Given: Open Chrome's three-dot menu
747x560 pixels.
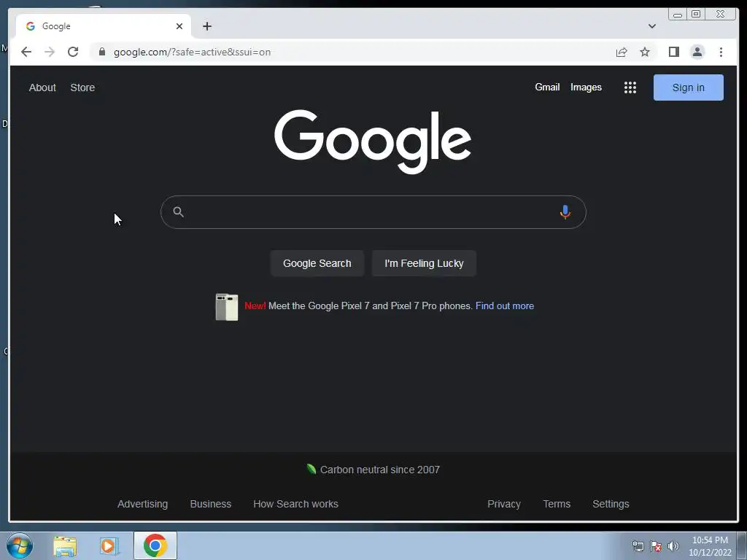Looking at the screenshot, I should 721,52.
